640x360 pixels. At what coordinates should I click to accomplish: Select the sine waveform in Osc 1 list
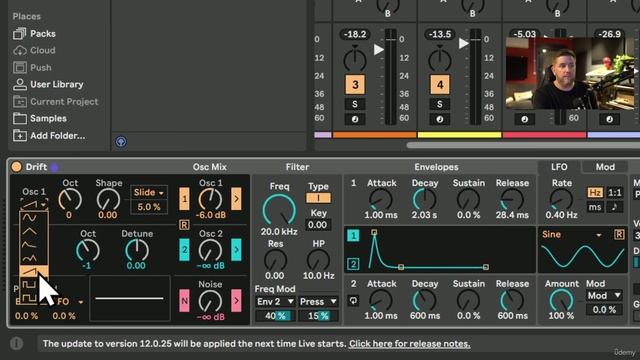pos(29,218)
